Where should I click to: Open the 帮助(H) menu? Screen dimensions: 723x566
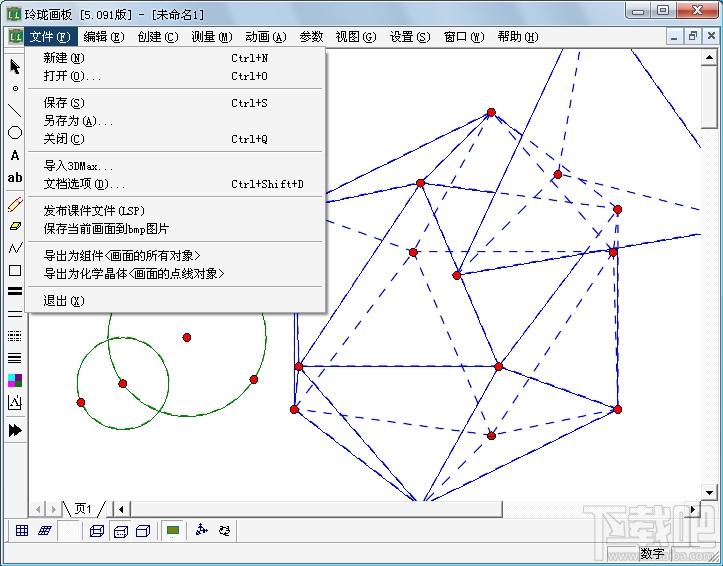(518, 37)
